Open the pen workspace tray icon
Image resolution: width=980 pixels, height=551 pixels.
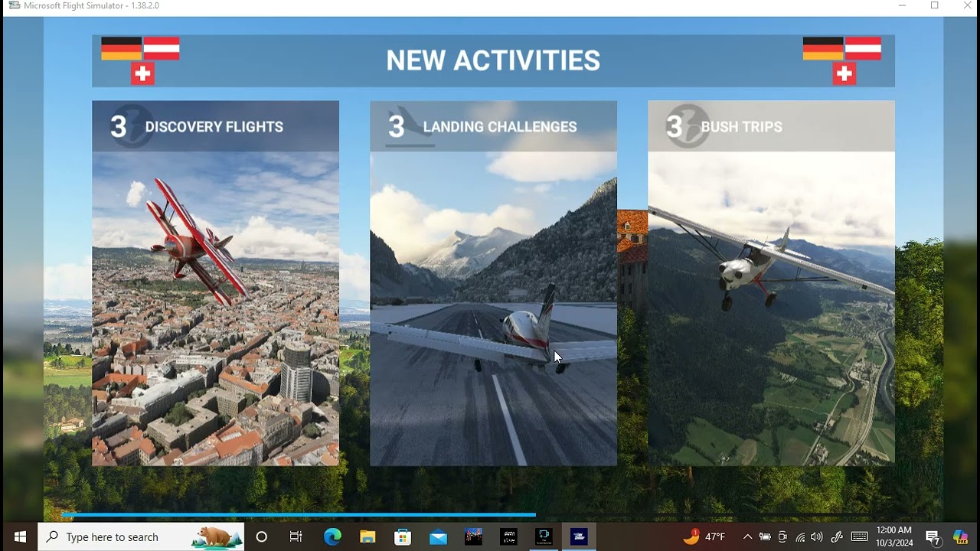pyautogui.click(x=837, y=536)
